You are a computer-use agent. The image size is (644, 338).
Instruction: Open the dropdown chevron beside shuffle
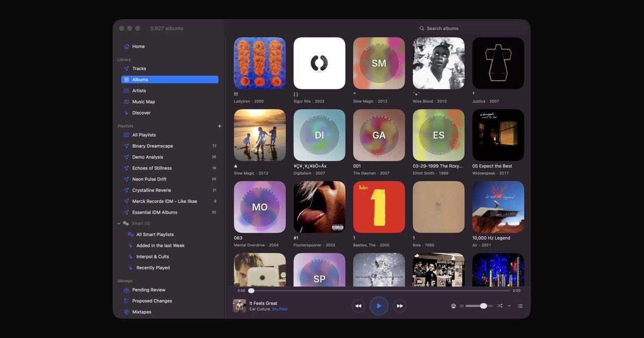point(509,306)
